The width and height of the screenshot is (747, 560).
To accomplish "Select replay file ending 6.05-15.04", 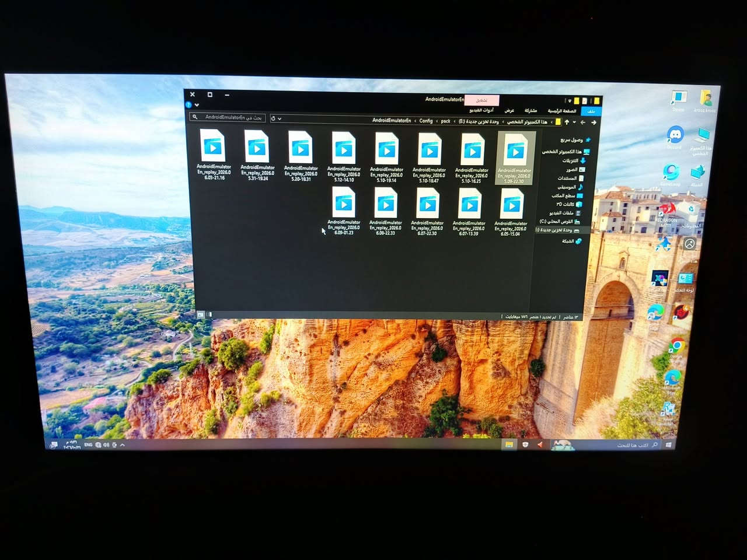I will click(511, 211).
